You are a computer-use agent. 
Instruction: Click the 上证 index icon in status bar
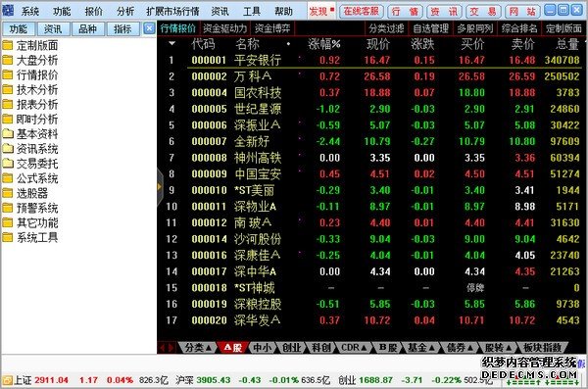pyautogui.click(x=7, y=381)
